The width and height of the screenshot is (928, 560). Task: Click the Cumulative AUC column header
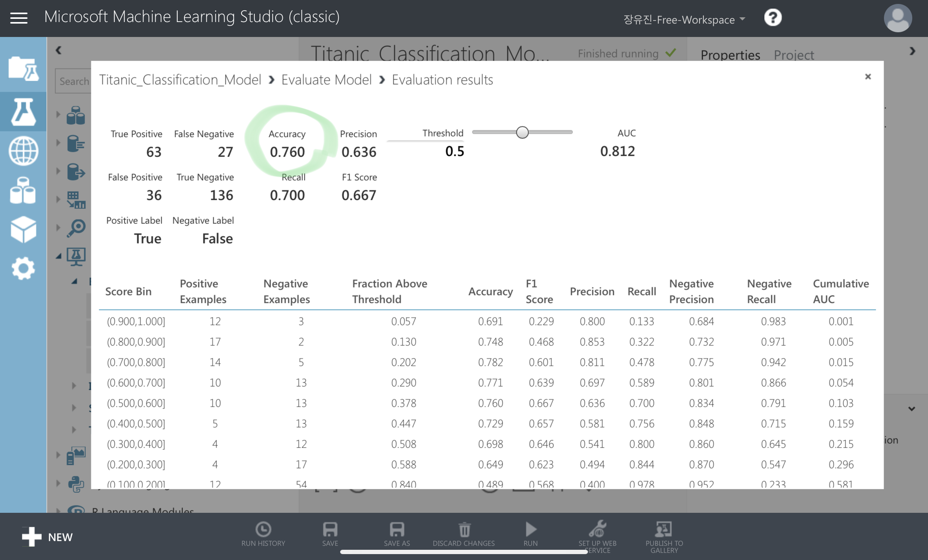(x=841, y=291)
